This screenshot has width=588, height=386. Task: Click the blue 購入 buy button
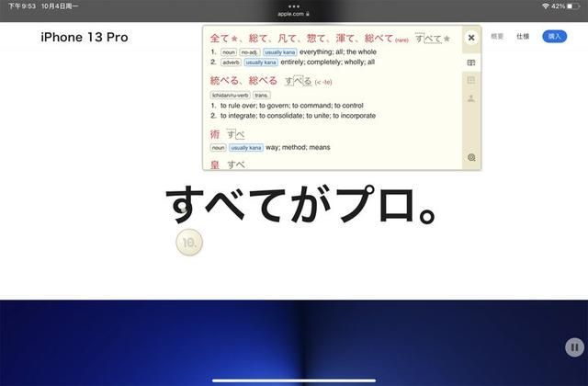554,37
